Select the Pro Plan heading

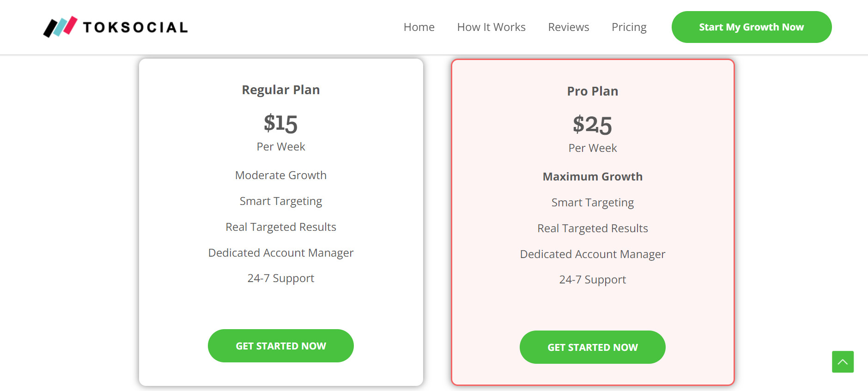coord(592,91)
